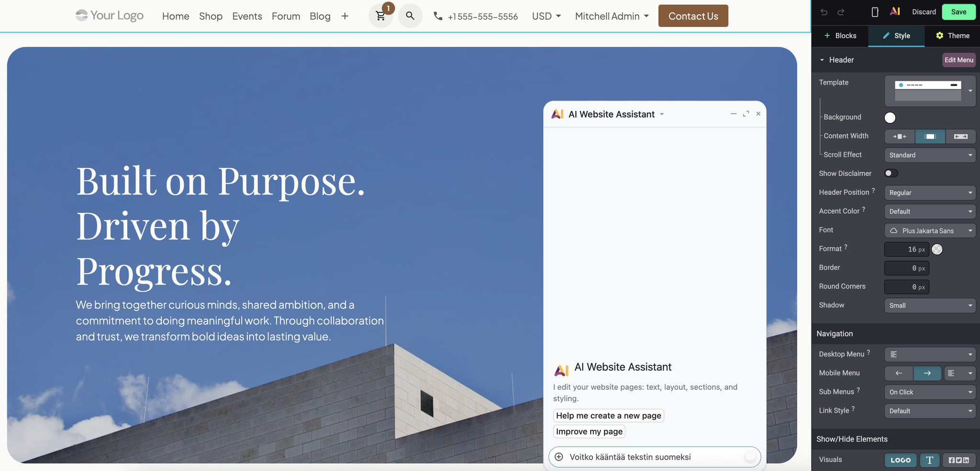Click the Round Corners input field

[906, 287]
